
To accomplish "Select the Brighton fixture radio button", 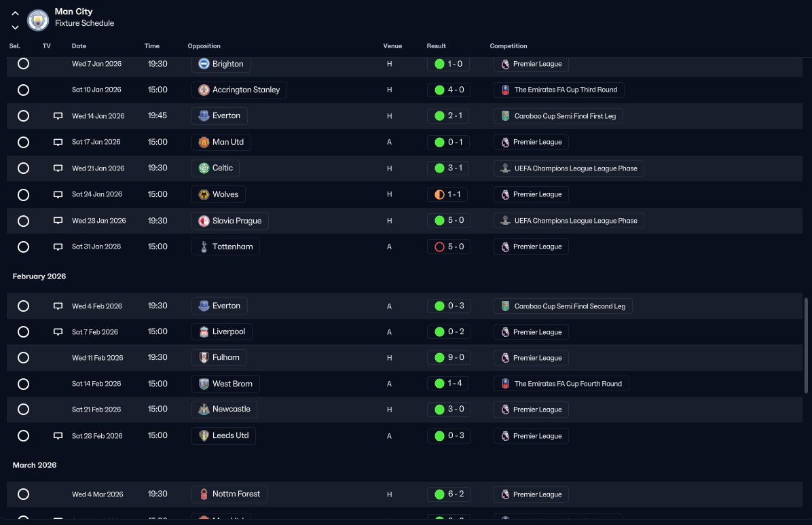I will [23, 64].
